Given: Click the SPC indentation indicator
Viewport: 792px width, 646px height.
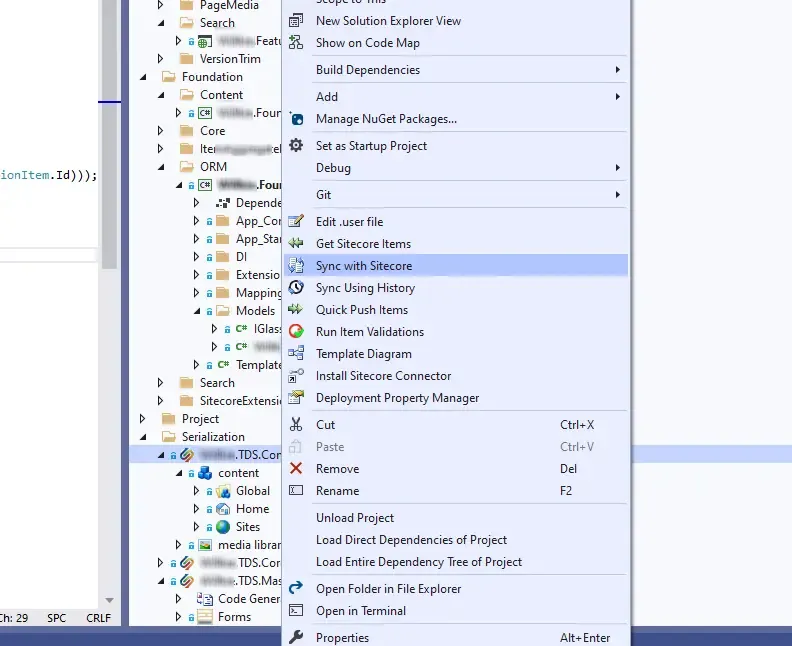Looking at the screenshot, I should point(57,618).
